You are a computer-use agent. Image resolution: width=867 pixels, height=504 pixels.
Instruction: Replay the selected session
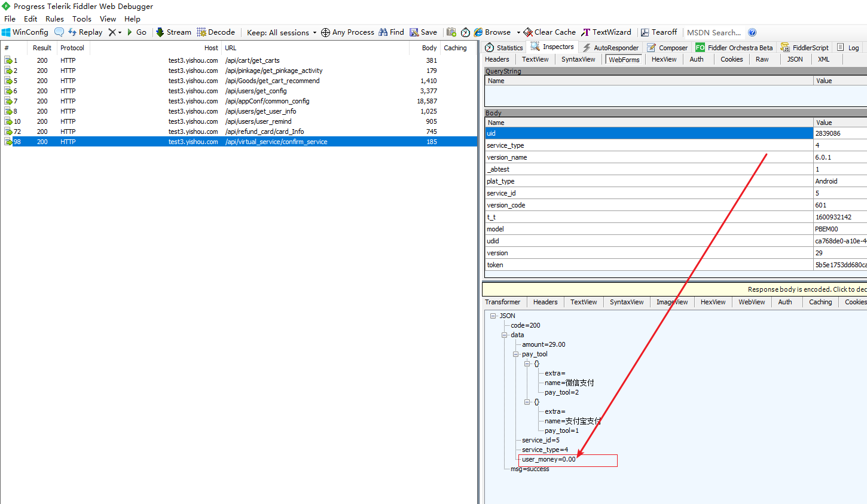point(85,32)
